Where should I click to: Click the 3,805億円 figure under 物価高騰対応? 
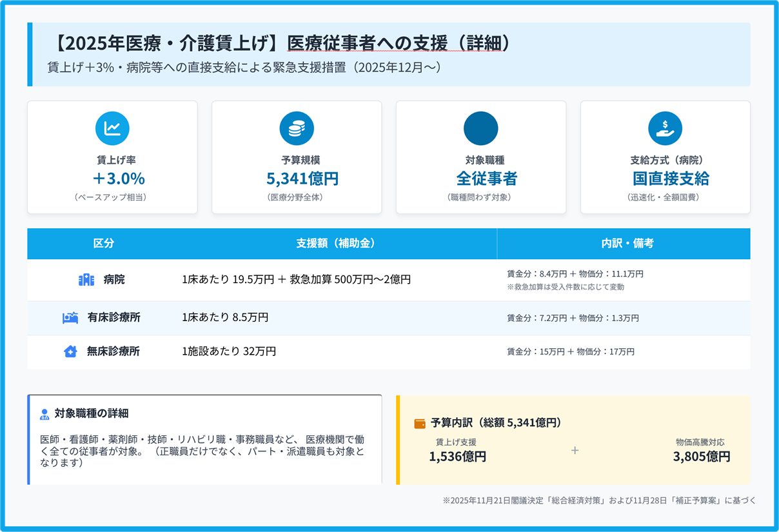[701, 457]
